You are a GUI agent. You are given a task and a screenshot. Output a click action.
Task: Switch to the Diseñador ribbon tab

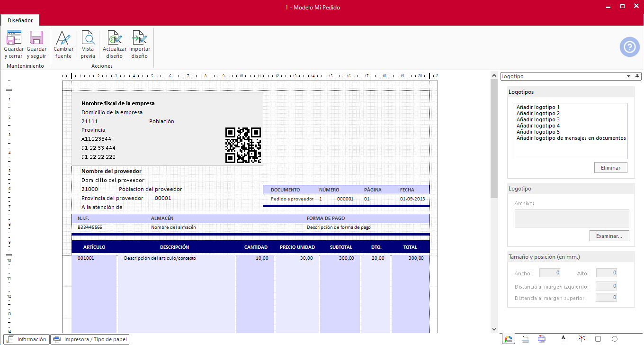[x=20, y=20]
